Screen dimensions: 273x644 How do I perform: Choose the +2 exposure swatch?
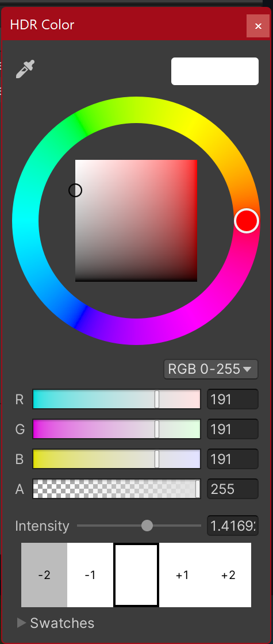tap(228, 575)
